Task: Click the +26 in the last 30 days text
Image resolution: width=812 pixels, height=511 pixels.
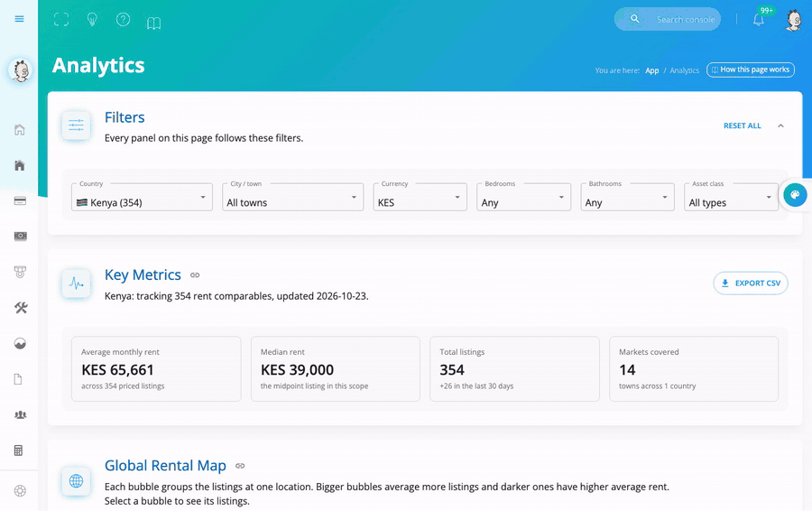Action: coord(476,386)
